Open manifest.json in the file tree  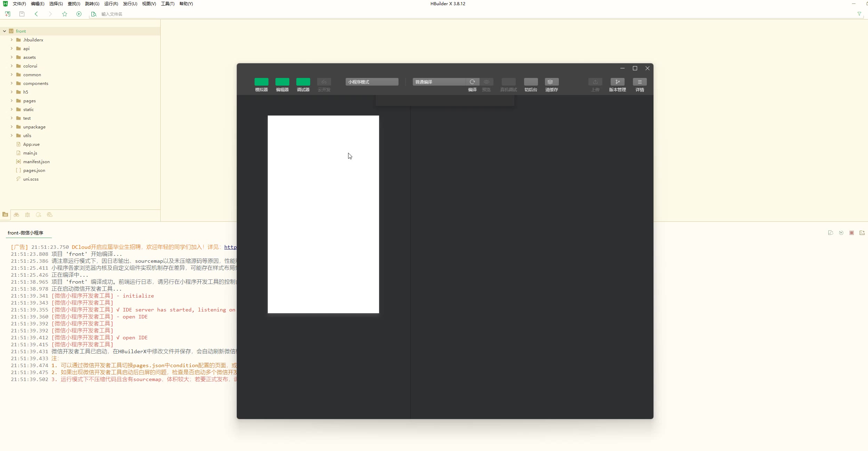tap(37, 161)
